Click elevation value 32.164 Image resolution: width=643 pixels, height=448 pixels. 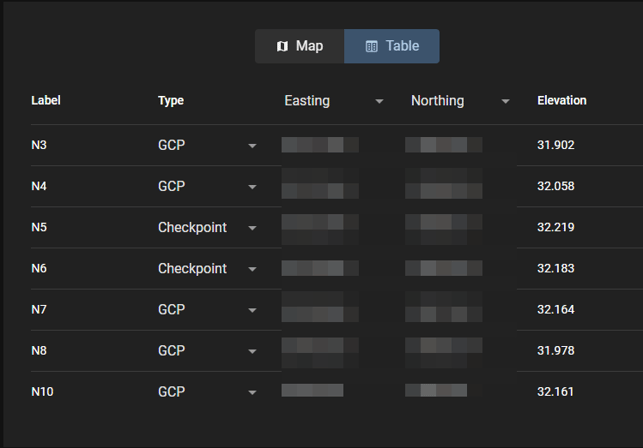(x=556, y=309)
